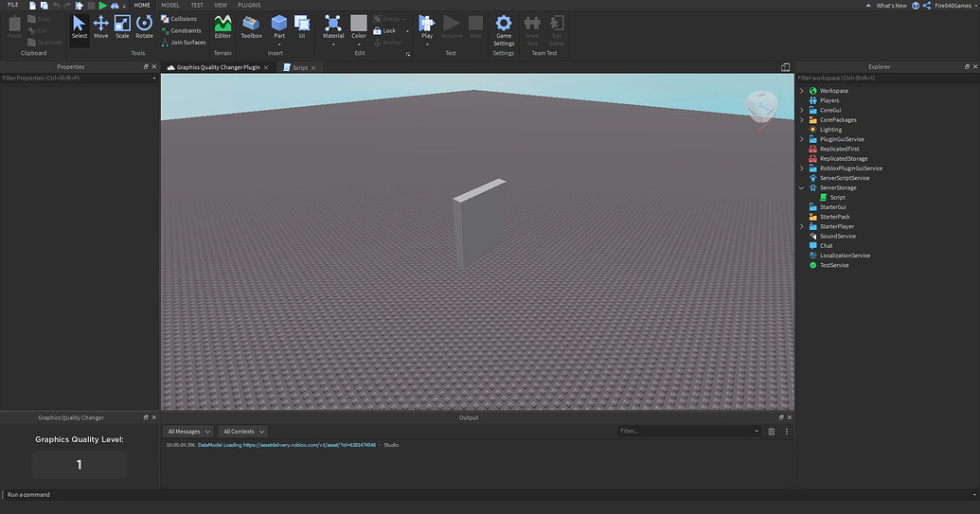Expand the PluginGuiService node
Image resolution: width=980 pixels, height=514 pixels.
point(802,139)
